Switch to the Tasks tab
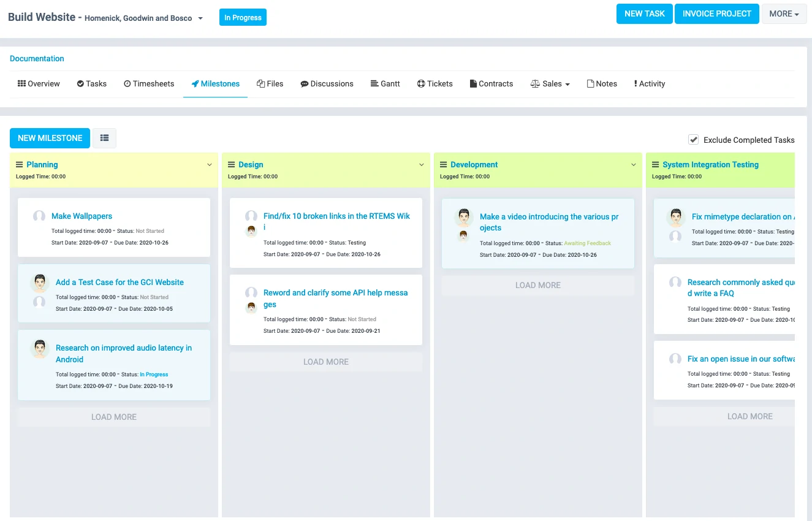Image resolution: width=812 pixels, height=521 pixels. (92, 83)
